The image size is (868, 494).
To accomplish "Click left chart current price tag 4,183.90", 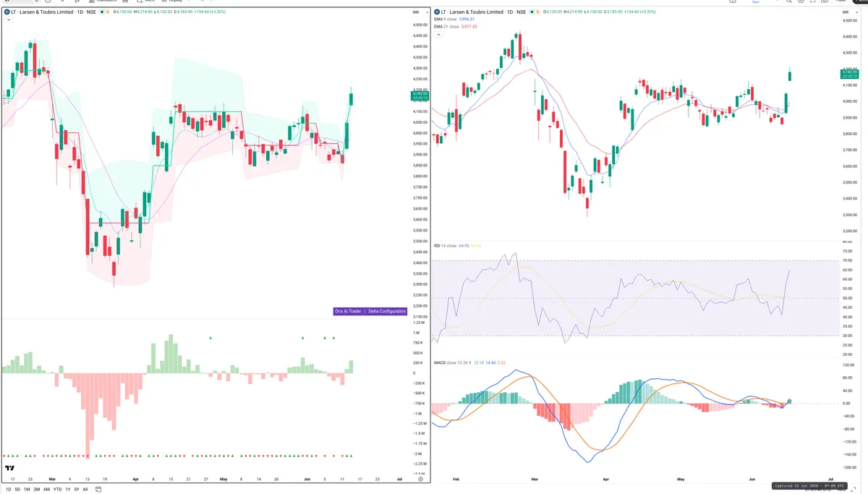I will pos(420,95).
